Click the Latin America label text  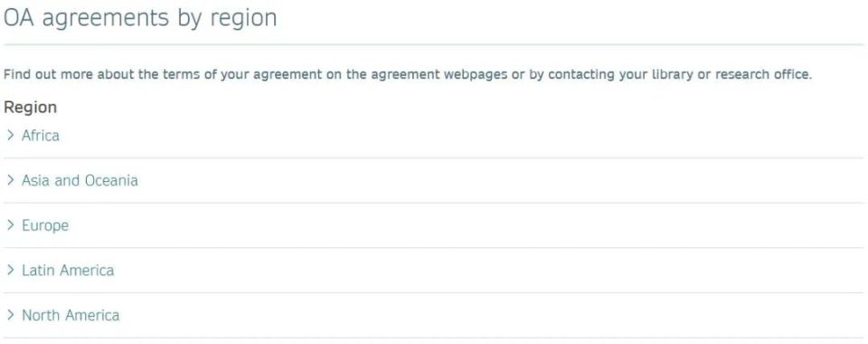coord(68,271)
